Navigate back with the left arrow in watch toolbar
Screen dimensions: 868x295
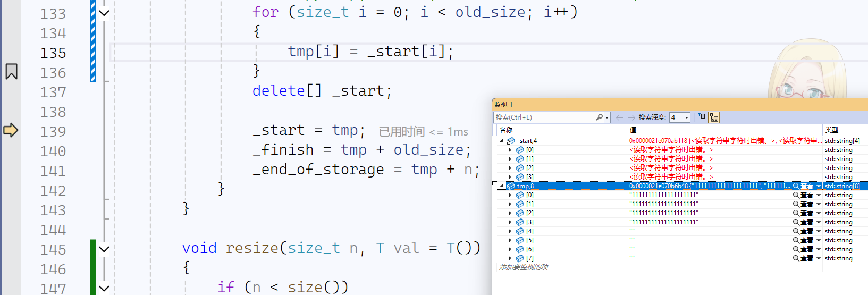point(619,117)
